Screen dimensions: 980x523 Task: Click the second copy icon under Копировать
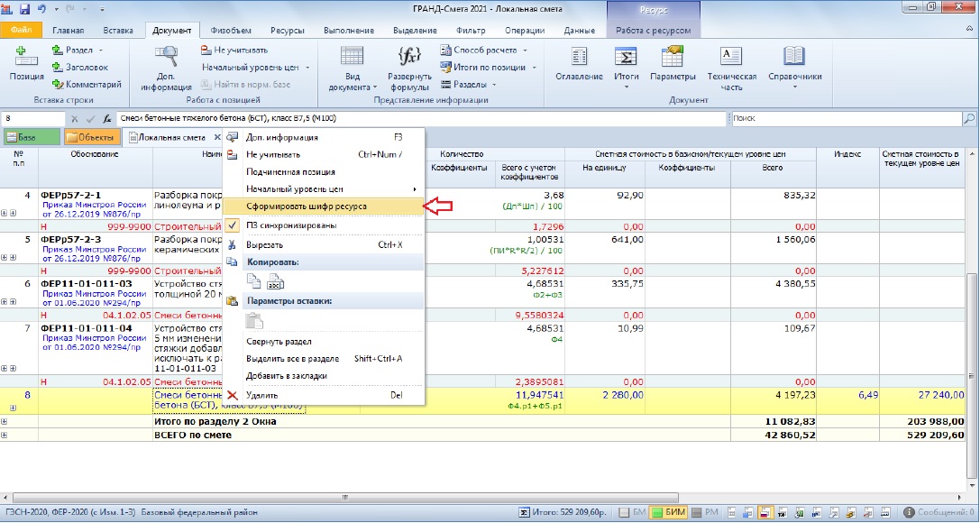point(276,282)
